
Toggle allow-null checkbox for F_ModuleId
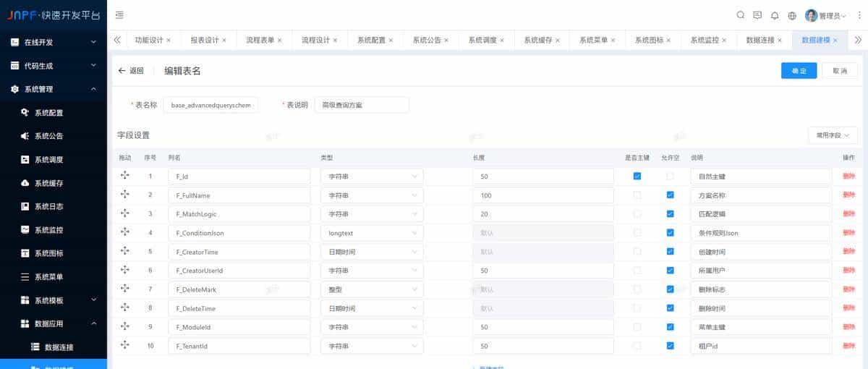670,326
